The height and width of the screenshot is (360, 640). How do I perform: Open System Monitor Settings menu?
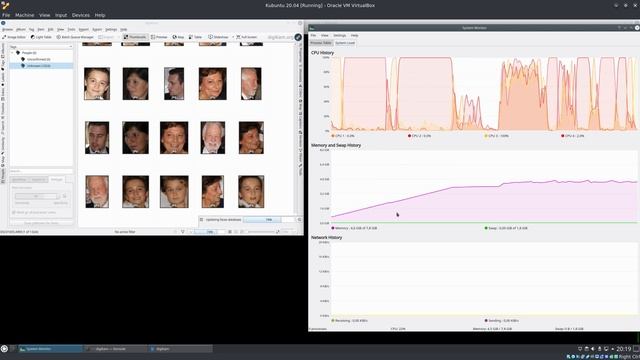[x=339, y=36]
